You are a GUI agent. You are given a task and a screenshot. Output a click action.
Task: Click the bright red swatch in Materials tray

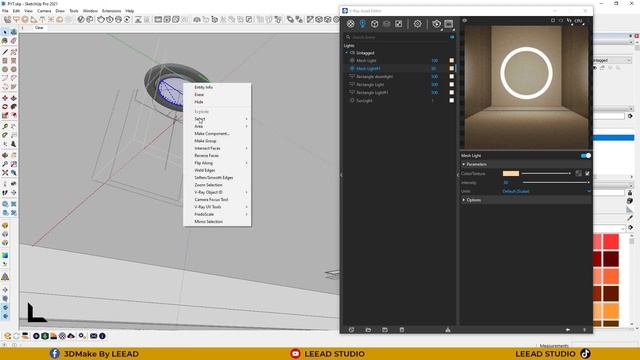(x=611, y=242)
